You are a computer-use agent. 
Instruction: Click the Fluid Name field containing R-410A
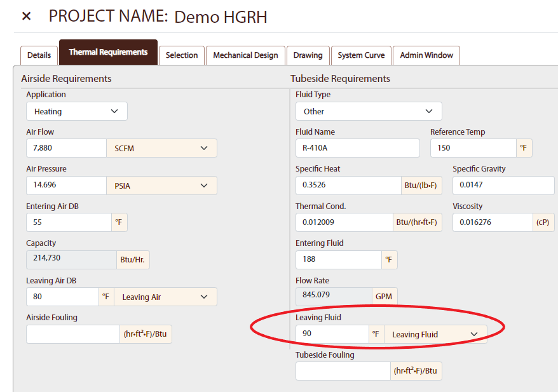357,148
